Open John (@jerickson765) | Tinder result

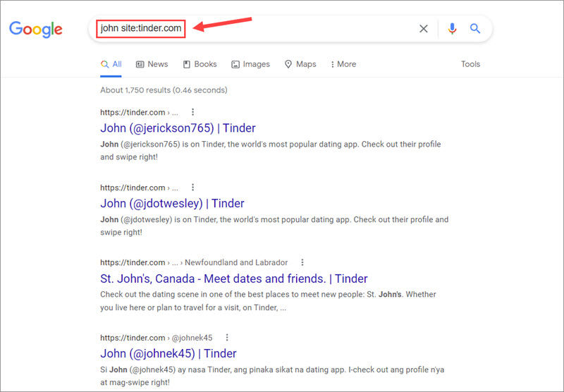coord(178,128)
